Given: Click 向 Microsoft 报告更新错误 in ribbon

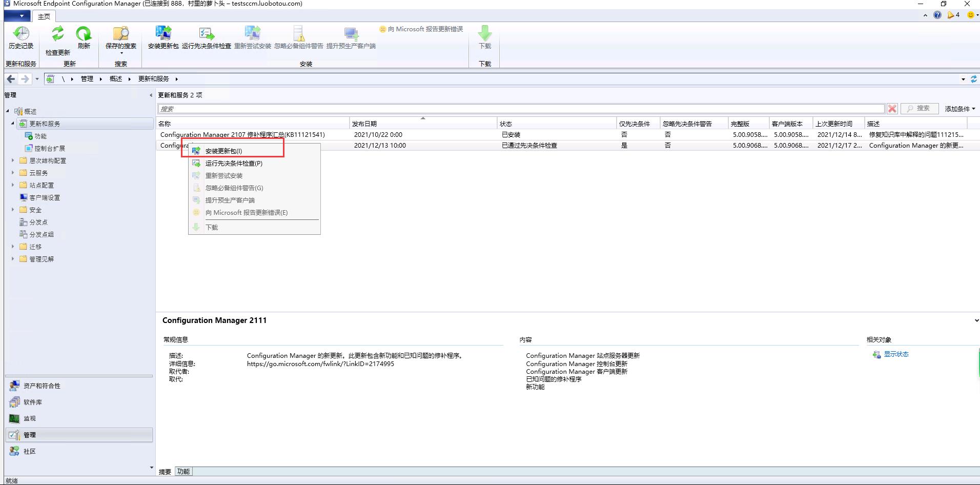Looking at the screenshot, I should click(421, 29).
